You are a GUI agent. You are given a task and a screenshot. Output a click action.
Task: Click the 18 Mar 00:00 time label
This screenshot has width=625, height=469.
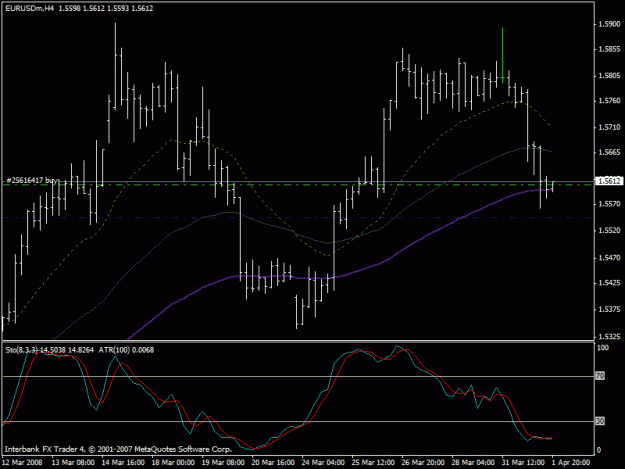pos(173,462)
